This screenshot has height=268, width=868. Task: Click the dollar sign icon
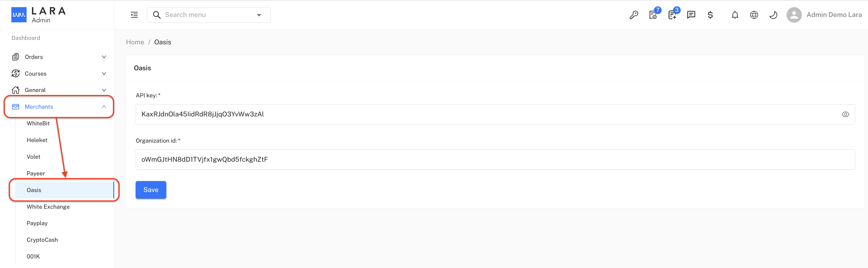click(x=710, y=15)
